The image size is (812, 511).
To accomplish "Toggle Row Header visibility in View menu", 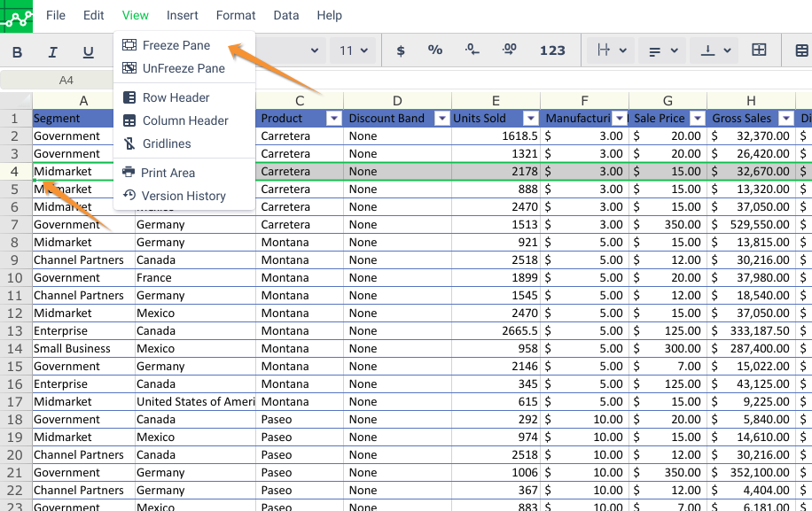I will coord(176,97).
